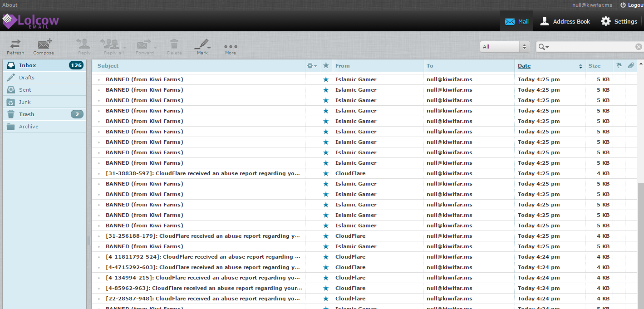Expand the search options magnifier dropdown
644x309 pixels.
[544, 47]
